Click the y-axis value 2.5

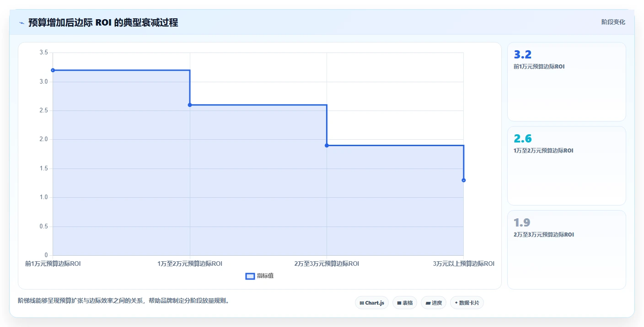(x=44, y=111)
